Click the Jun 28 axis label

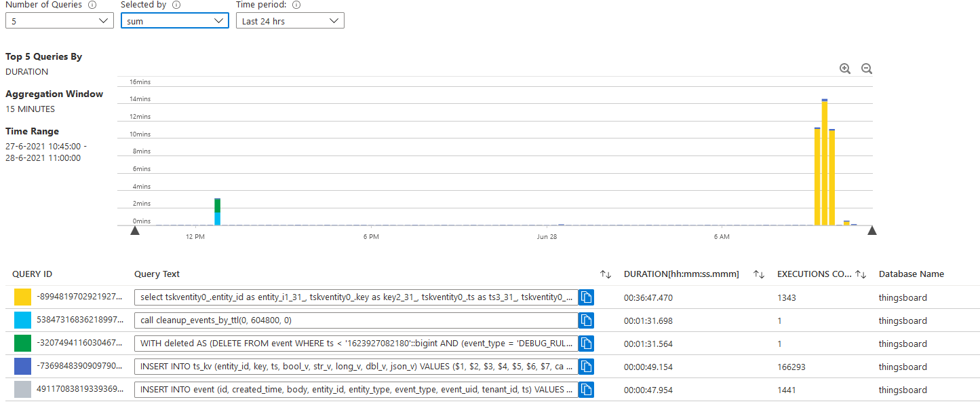547,236
